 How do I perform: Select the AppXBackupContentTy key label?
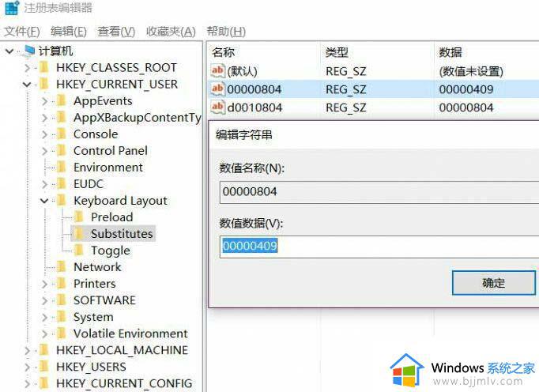[x=138, y=118]
